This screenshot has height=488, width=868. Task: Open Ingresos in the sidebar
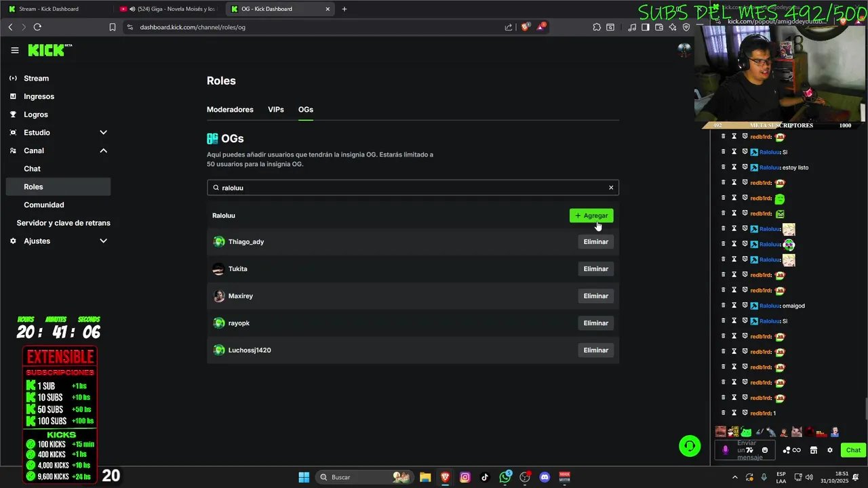39,96
